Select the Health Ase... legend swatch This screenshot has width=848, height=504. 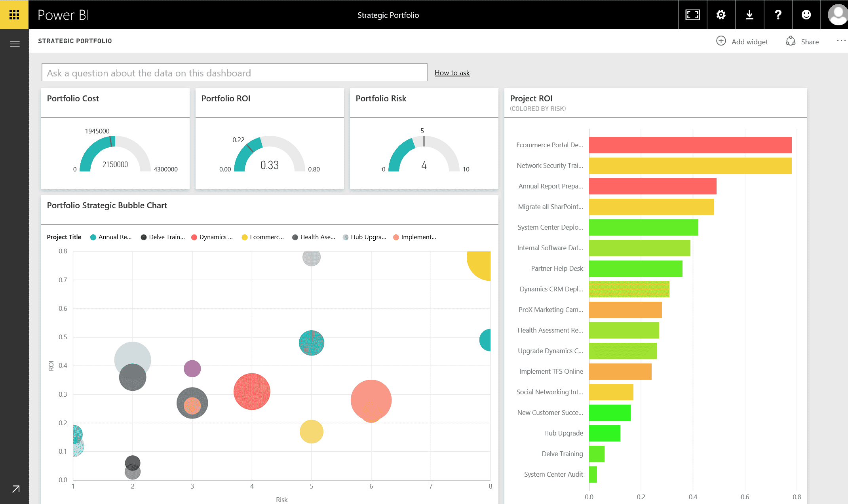pos(295,237)
